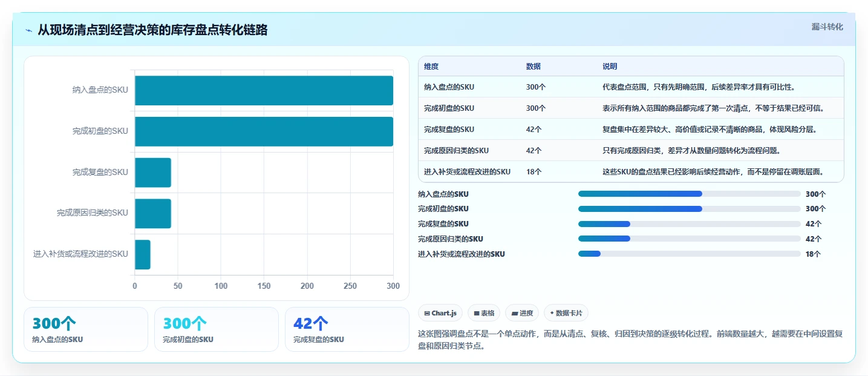868x376 pixels.
Task: Click the description starting 表示所有纳入范围的商品
Action: click(x=713, y=108)
